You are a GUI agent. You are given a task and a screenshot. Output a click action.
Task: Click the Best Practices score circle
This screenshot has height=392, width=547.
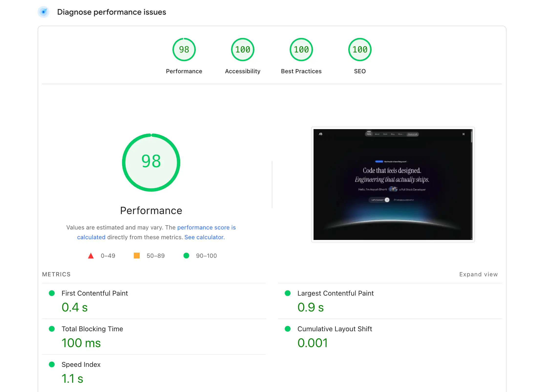pos(301,49)
